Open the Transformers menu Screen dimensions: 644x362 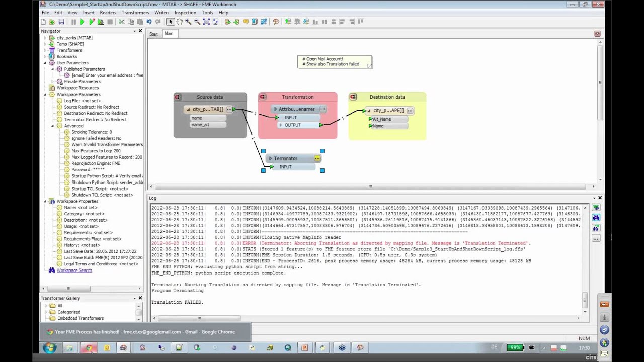tap(135, 12)
